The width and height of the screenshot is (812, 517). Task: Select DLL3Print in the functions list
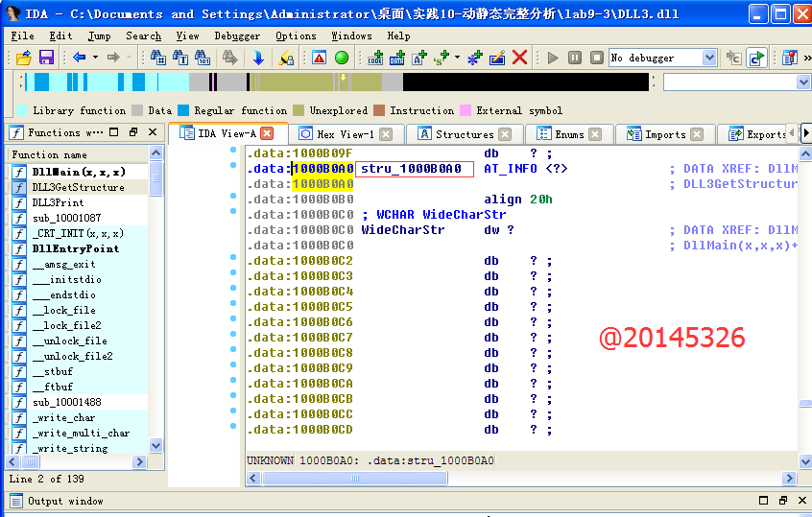pos(58,202)
